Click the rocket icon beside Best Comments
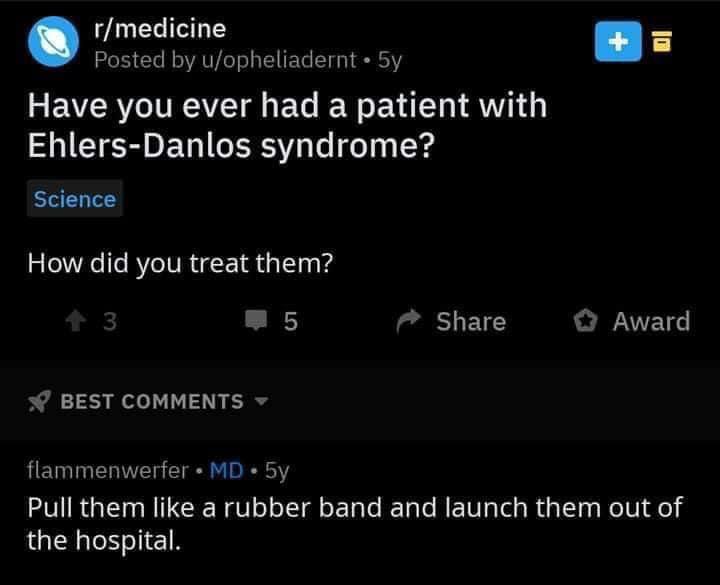The height and width of the screenshot is (585, 720). pyautogui.click(x=39, y=401)
